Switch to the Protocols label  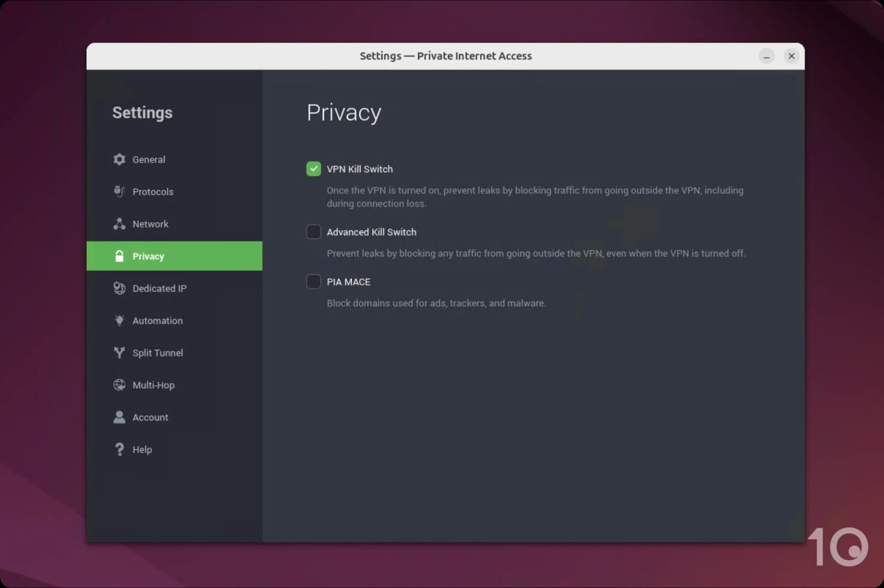pos(153,192)
